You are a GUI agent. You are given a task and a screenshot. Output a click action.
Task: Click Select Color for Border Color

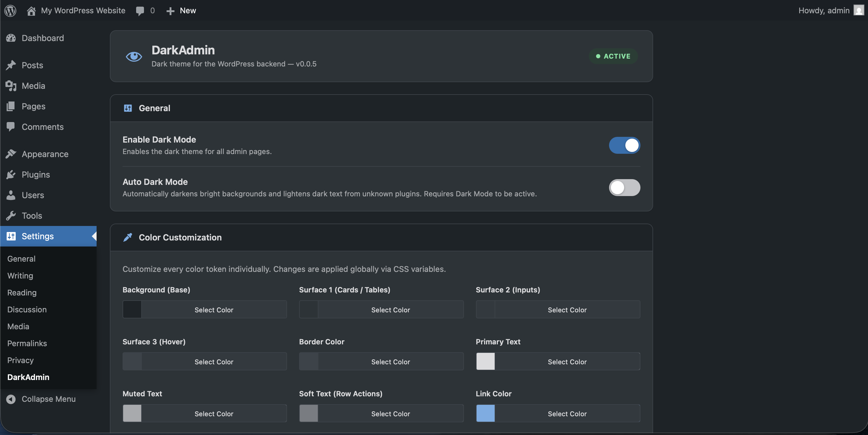pyautogui.click(x=390, y=362)
